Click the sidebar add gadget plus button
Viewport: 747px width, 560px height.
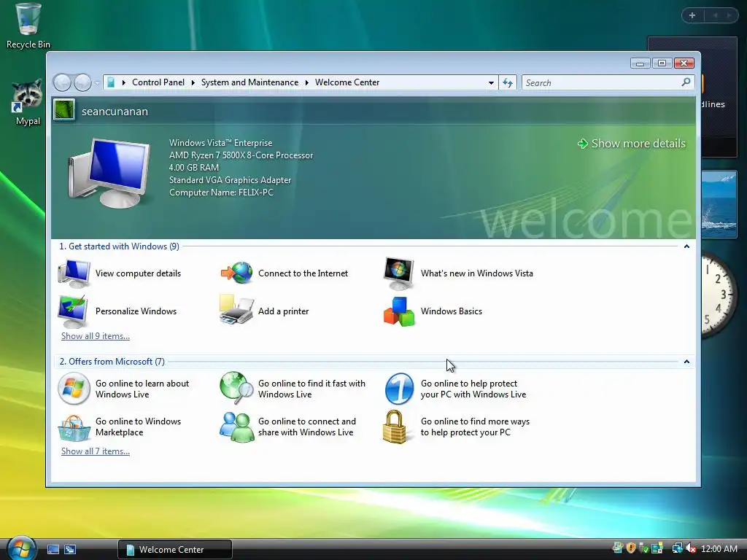click(692, 15)
